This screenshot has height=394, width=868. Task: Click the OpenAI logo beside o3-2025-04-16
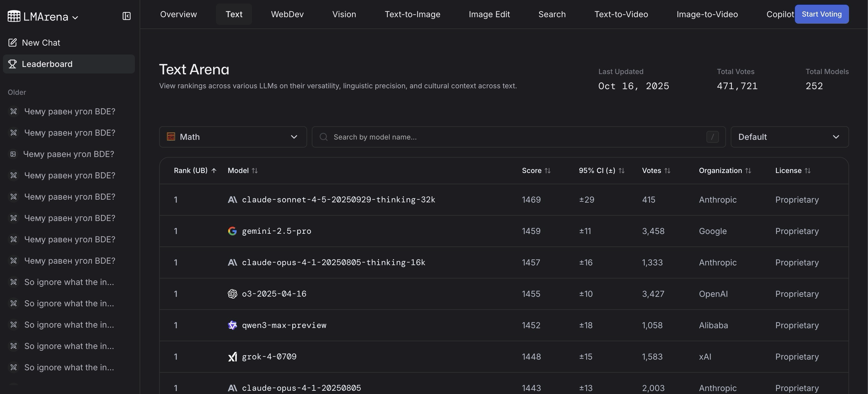[232, 294]
